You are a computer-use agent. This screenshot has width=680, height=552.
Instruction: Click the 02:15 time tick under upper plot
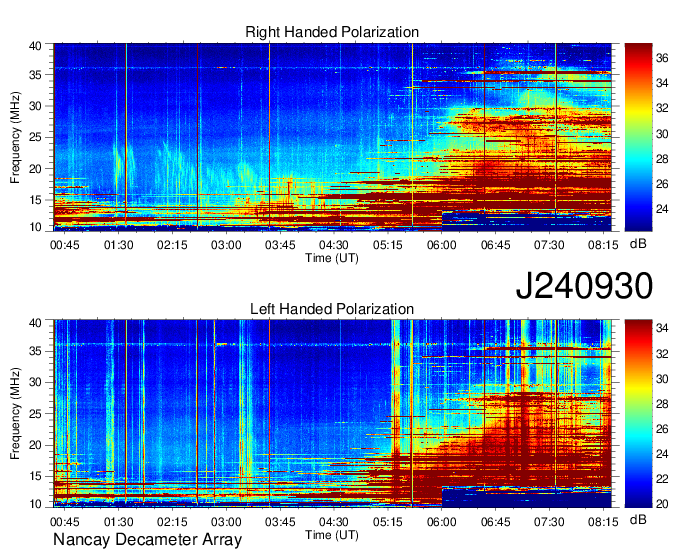tap(172, 245)
